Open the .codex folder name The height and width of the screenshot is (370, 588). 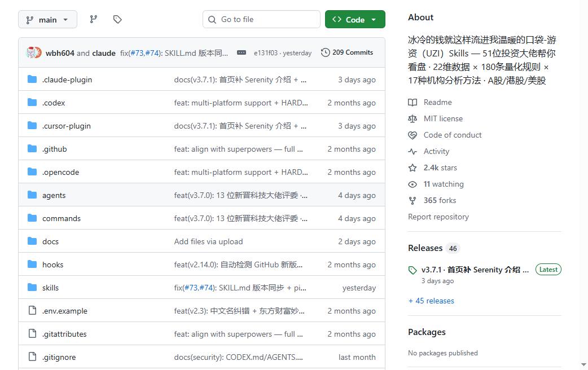coord(54,103)
